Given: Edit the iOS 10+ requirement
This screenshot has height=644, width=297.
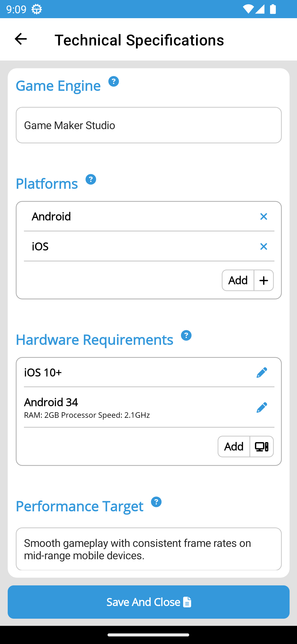Looking at the screenshot, I should coord(262,372).
